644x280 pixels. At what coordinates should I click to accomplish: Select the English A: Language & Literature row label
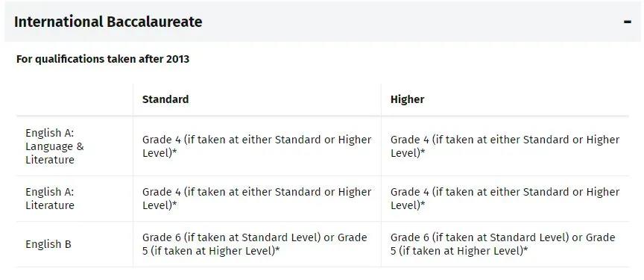[x=54, y=146]
